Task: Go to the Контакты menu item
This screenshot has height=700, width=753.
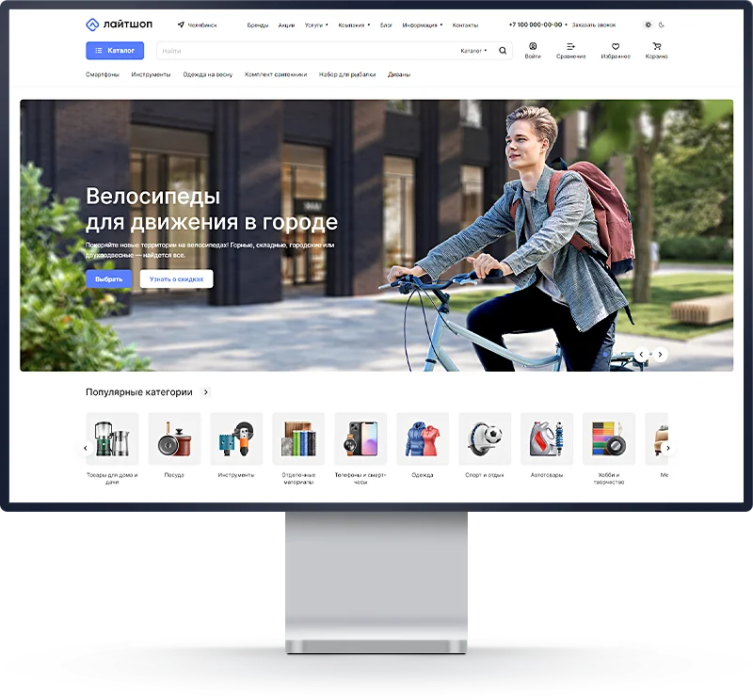Action: (465, 25)
